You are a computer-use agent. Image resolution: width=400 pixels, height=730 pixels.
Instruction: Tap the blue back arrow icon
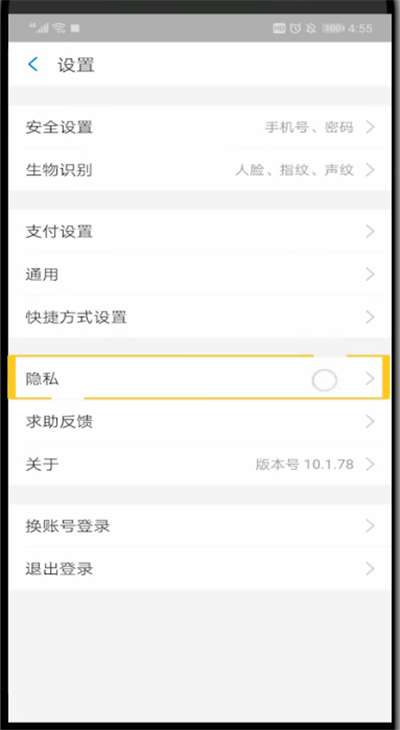pos(33,64)
